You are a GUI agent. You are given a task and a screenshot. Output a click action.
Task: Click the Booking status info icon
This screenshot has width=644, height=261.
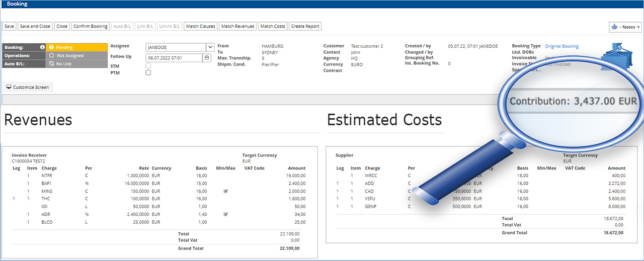[42, 47]
